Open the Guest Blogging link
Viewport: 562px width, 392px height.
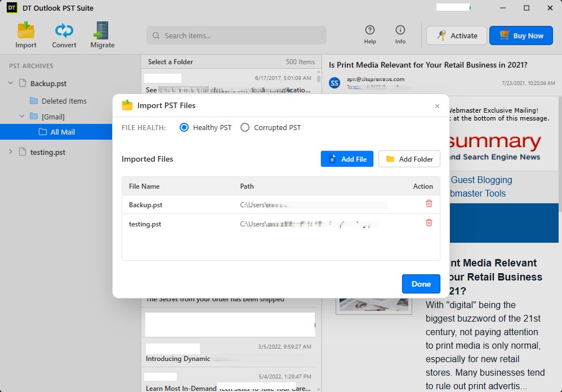coord(481,180)
